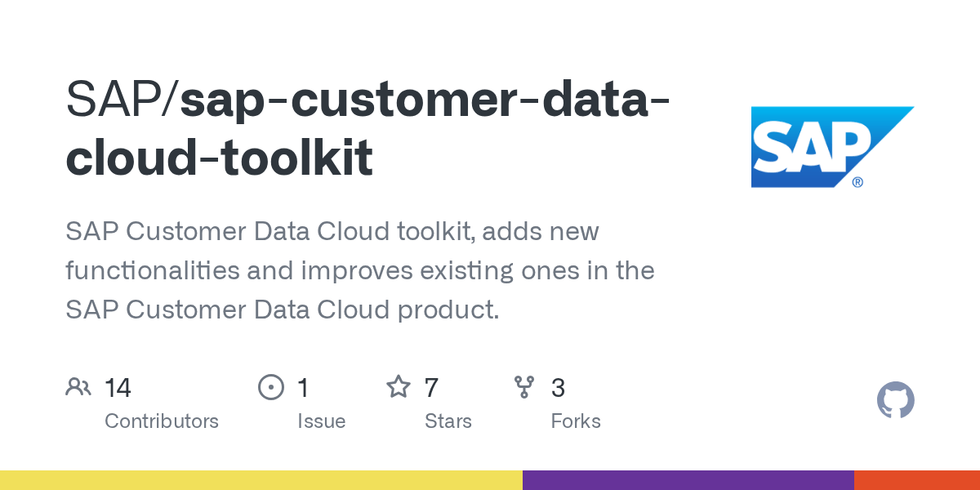The height and width of the screenshot is (490, 980).
Task: Click the repository title sap-customer-data-cloud-toolkit
Action: 367,129
